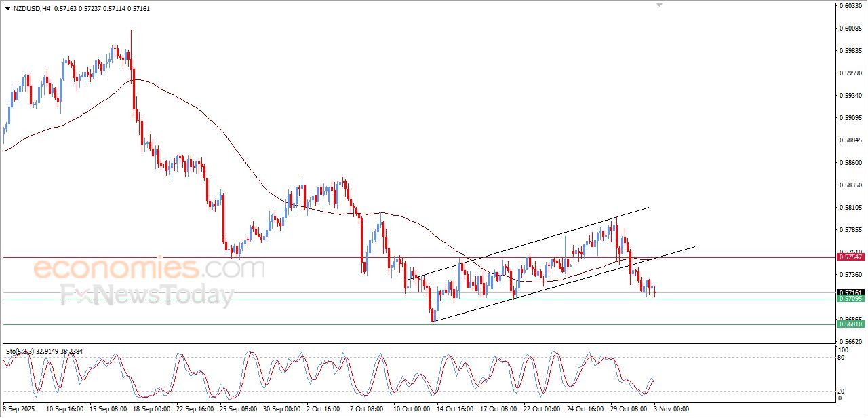Click the FxNewsToday watermark text
The height and width of the screenshot is (418, 868).
(147, 296)
